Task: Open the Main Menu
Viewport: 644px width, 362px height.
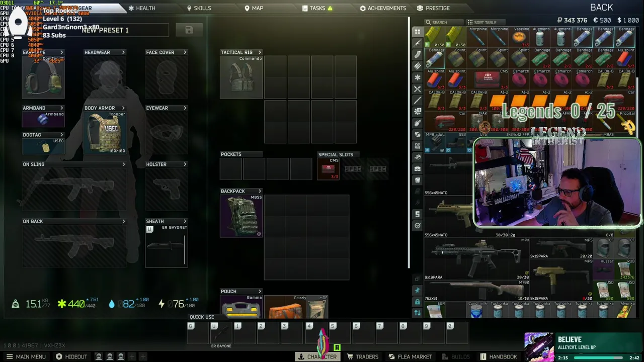Action: [26, 356]
